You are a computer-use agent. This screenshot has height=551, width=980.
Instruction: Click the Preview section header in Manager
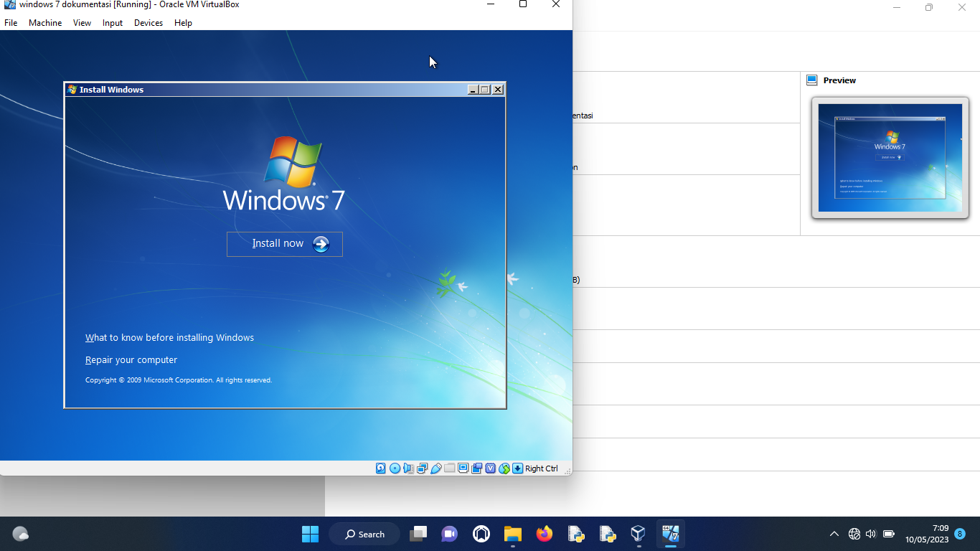(x=839, y=80)
